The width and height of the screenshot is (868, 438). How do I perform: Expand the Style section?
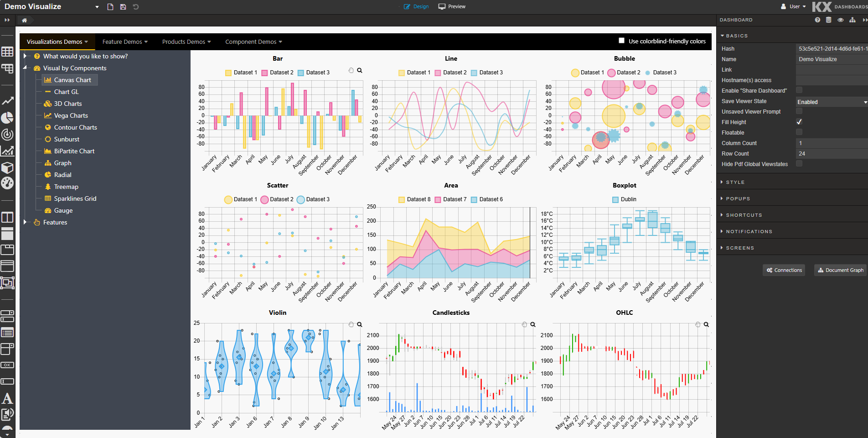tap(735, 182)
